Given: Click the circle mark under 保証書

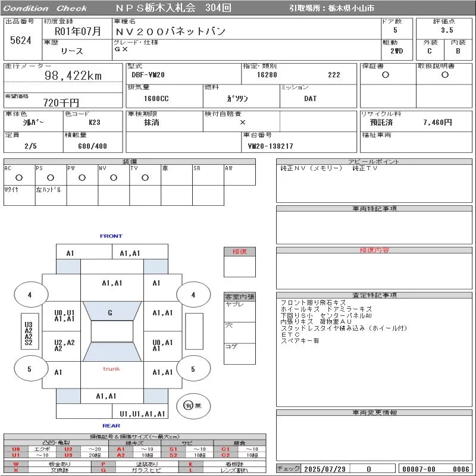Looking at the screenshot, I should (386, 75).
